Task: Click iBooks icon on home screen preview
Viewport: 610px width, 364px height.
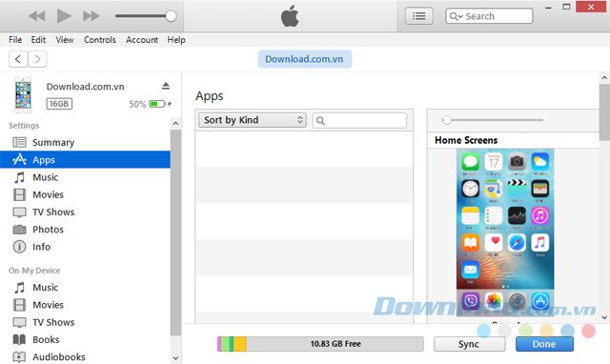Action: point(470,243)
